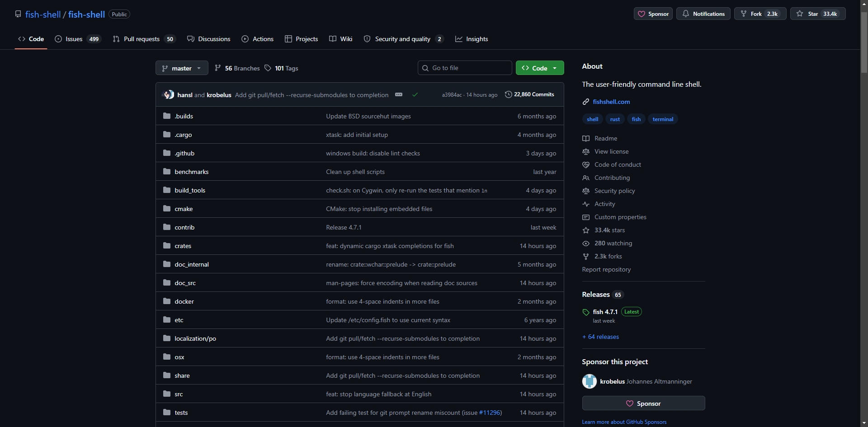Image resolution: width=868 pixels, height=427 pixels.
Task: Click the heart icon in top Sponsor button
Action: coord(641,14)
